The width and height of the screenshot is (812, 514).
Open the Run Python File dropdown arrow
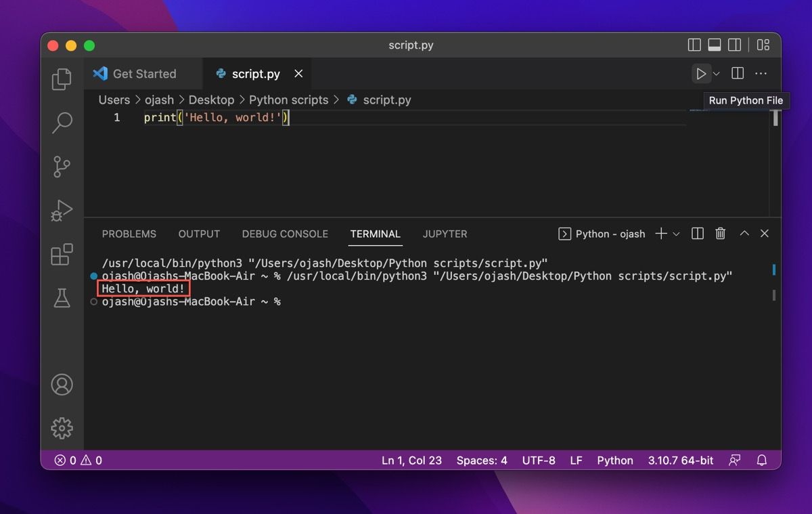point(716,73)
